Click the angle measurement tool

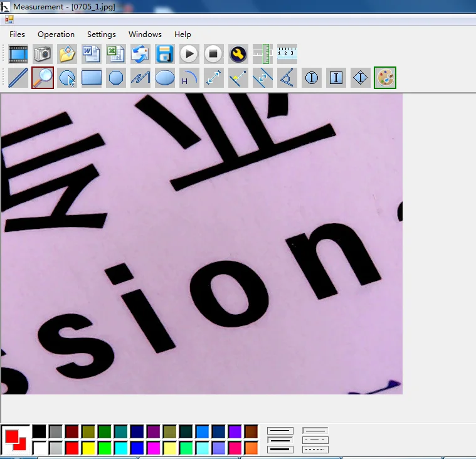pos(287,78)
